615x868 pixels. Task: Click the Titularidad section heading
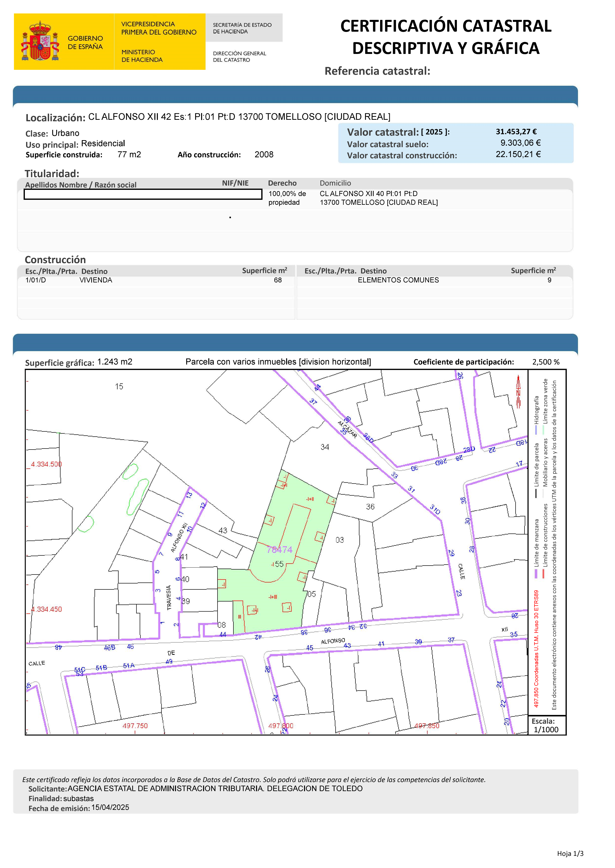[x=52, y=173]
